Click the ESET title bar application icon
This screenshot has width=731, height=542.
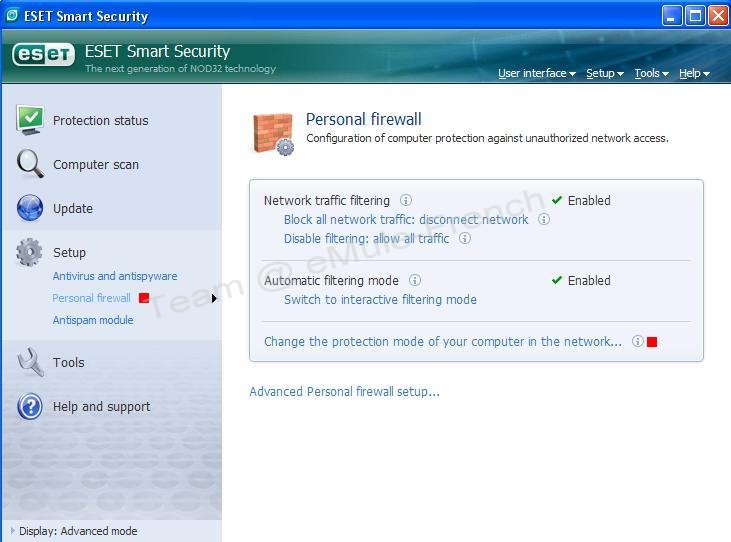12,15
